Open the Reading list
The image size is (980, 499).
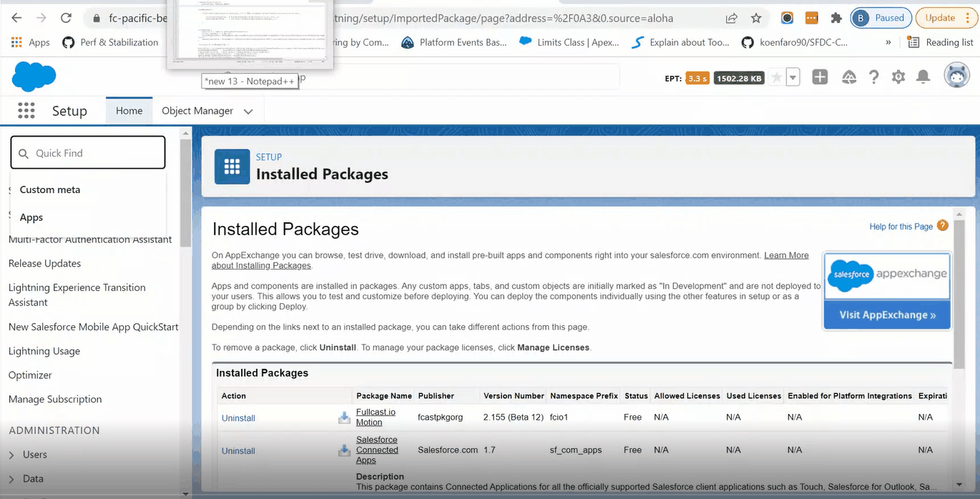coord(940,42)
